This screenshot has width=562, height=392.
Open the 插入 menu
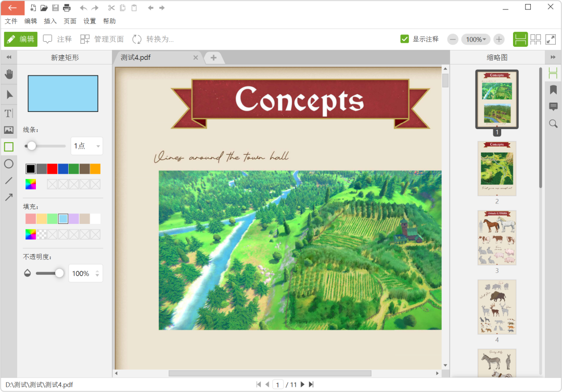click(x=50, y=21)
